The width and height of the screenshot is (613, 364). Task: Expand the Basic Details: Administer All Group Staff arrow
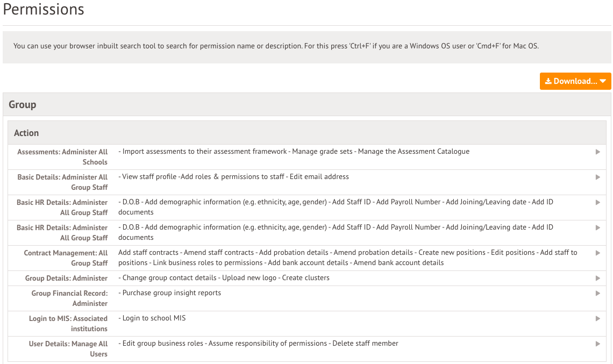point(598,177)
